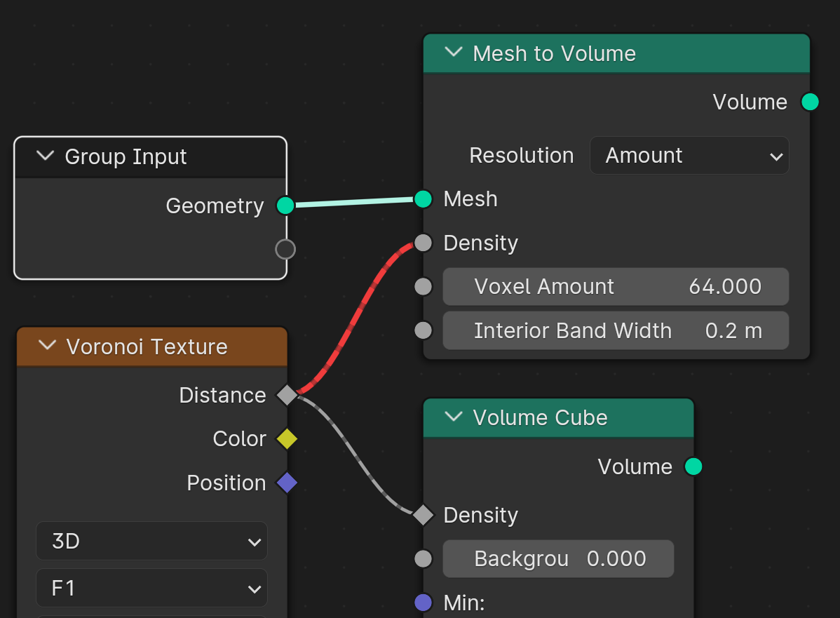Collapse the Volume Cube node
The image size is (840, 618).
(x=454, y=417)
